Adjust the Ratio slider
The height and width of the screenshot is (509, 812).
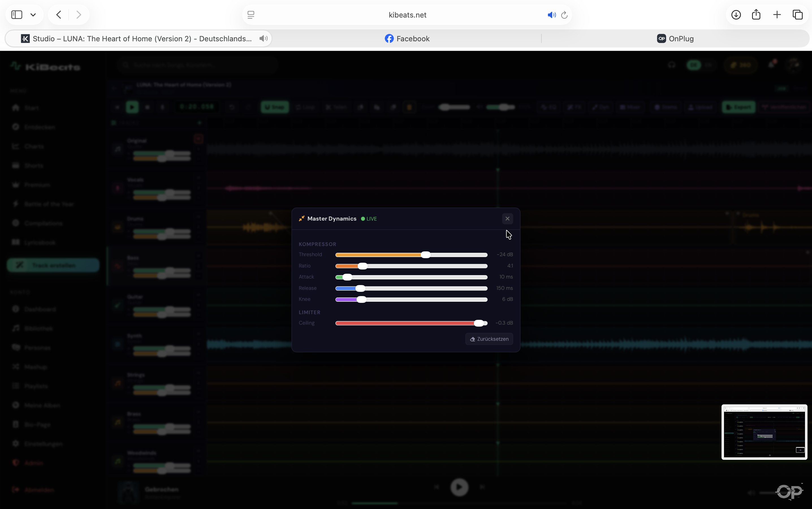(411, 266)
